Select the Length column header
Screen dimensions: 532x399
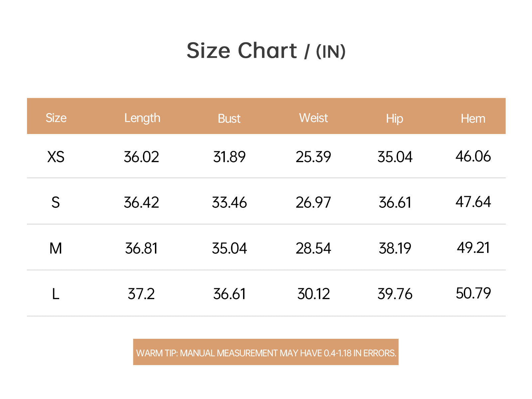(142, 118)
